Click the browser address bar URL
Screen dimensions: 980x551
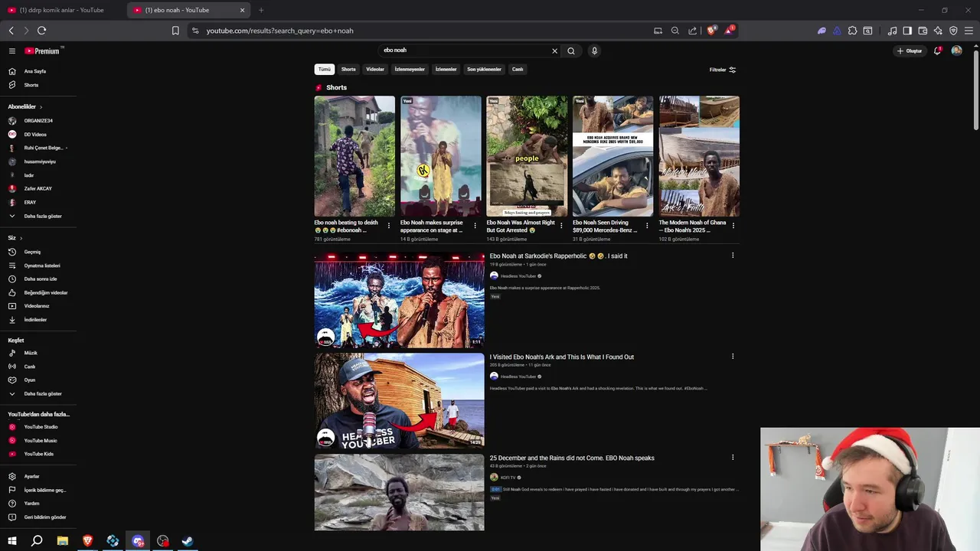click(279, 31)
